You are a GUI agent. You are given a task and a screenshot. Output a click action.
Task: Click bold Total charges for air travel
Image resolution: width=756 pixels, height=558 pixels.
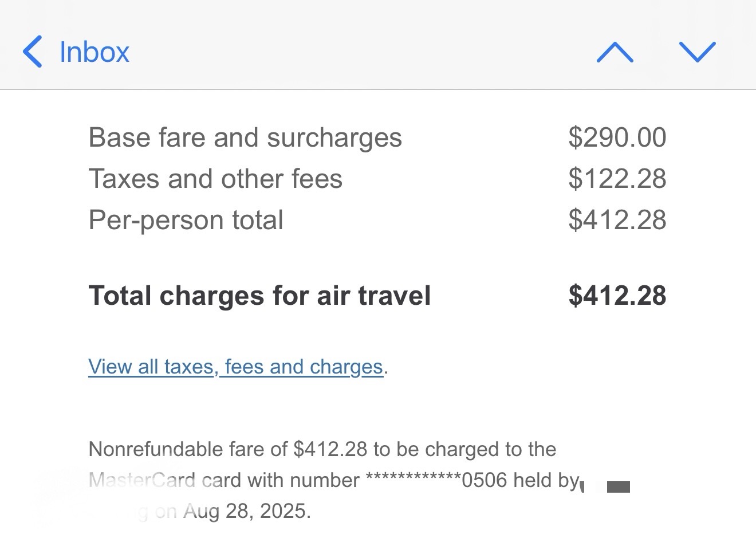[x=259, y=296]
